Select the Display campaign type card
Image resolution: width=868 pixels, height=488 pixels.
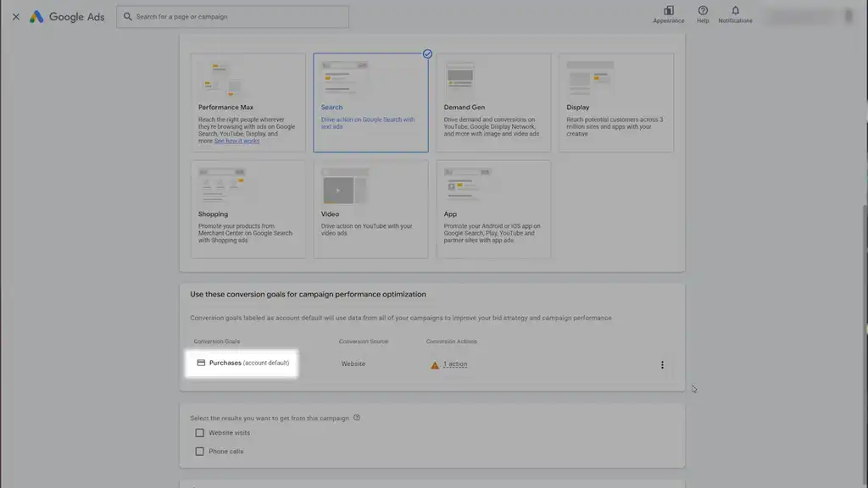coord(616,103)
